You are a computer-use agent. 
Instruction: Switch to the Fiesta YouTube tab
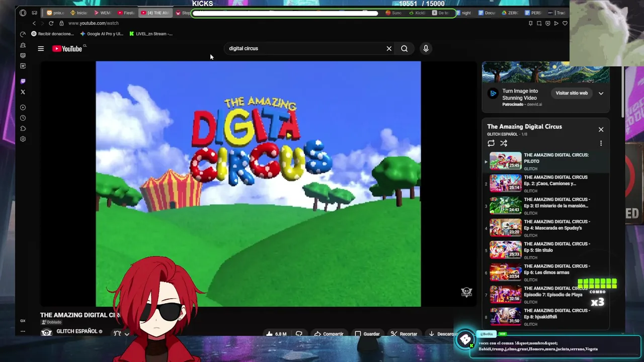126,13
